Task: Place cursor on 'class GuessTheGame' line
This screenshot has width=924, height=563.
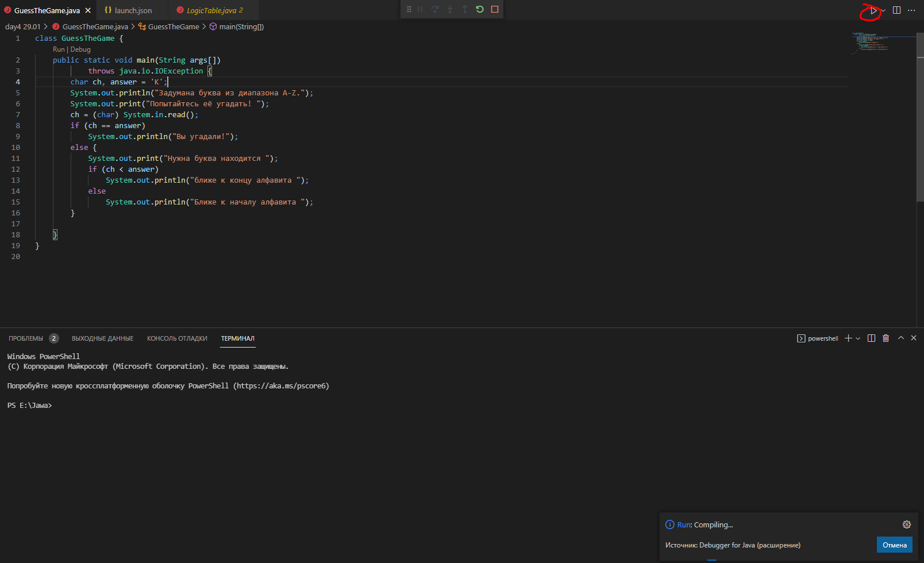Action: [x=79, y=38]
